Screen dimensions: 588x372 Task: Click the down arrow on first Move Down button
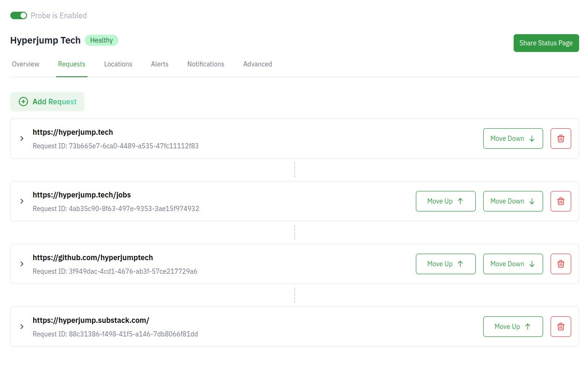(x=531, y=139)
